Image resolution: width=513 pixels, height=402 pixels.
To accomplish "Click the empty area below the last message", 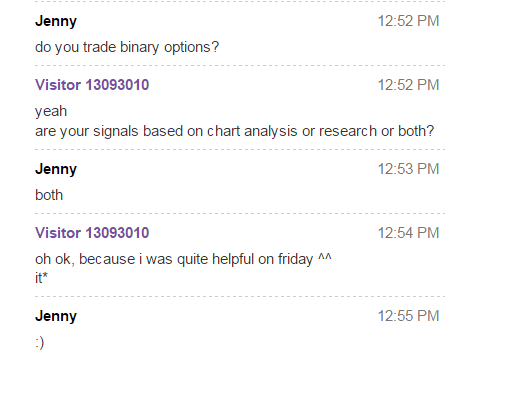I will point(240,377).
